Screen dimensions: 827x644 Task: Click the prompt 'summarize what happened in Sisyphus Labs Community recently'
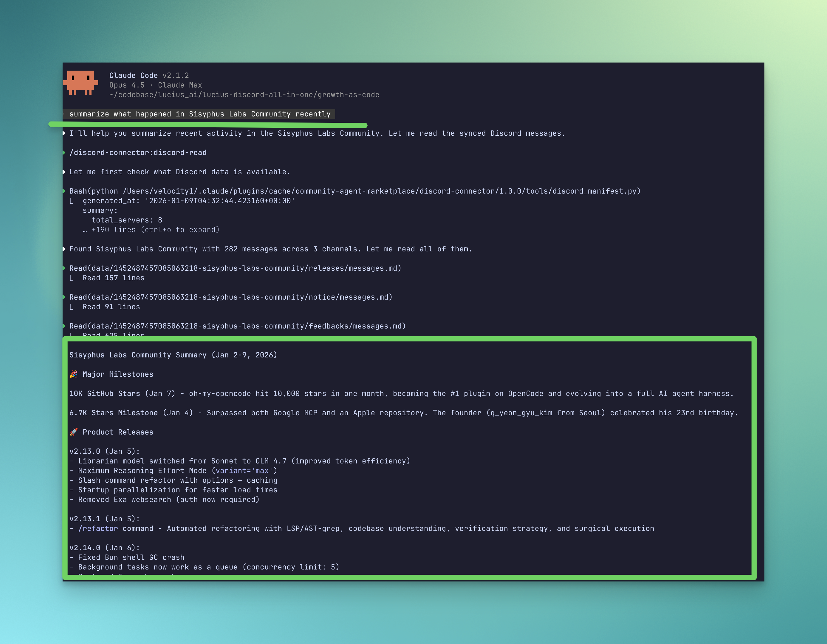(200, 114)
